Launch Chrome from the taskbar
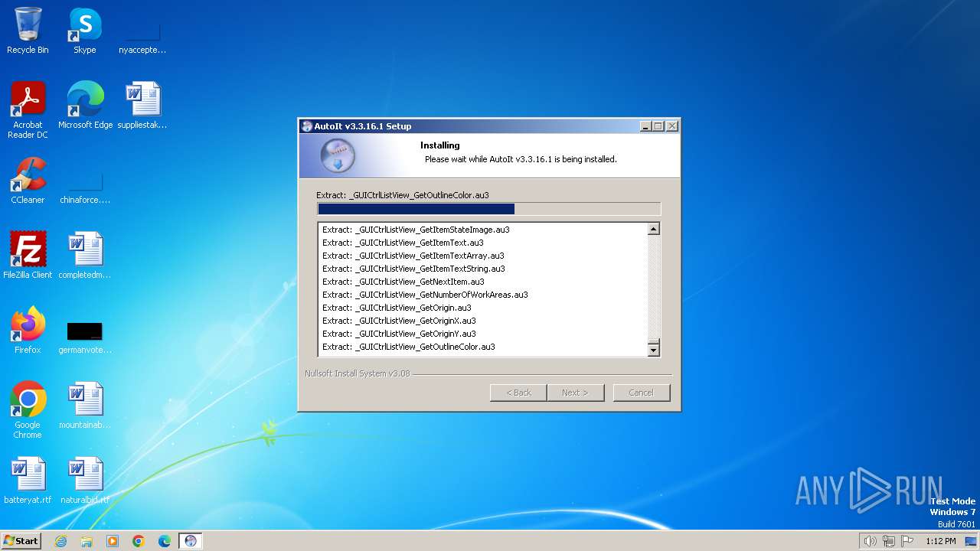This screenshot has height=551, width=980. (139, 541)
